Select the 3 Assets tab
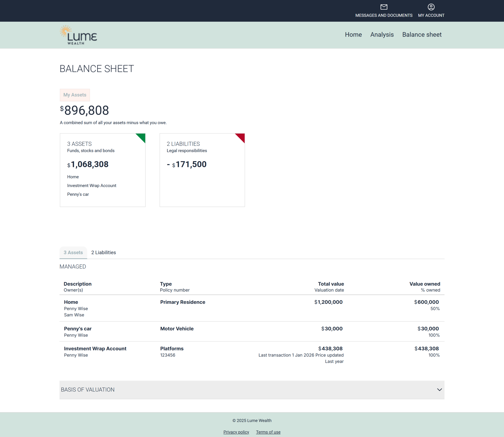 [73, 252]
